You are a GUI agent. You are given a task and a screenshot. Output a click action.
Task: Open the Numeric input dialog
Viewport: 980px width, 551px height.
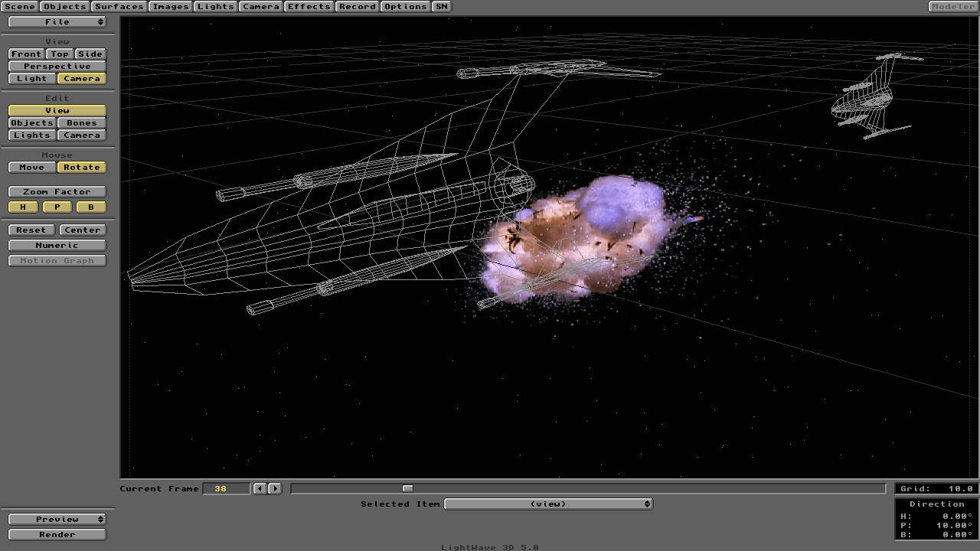[x=57, y=246]
